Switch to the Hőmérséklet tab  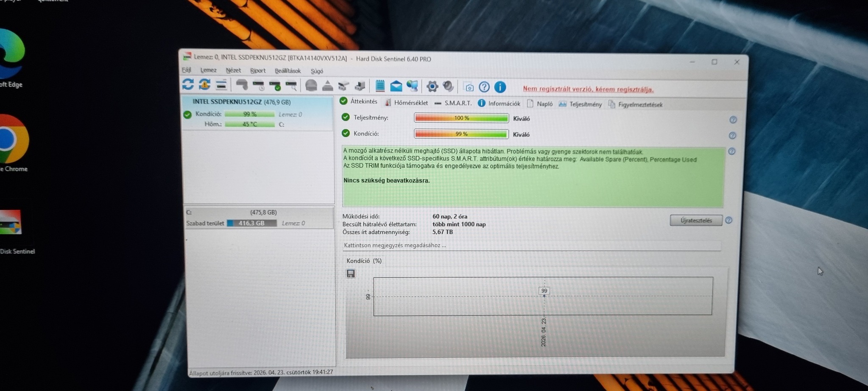[407, 103]
